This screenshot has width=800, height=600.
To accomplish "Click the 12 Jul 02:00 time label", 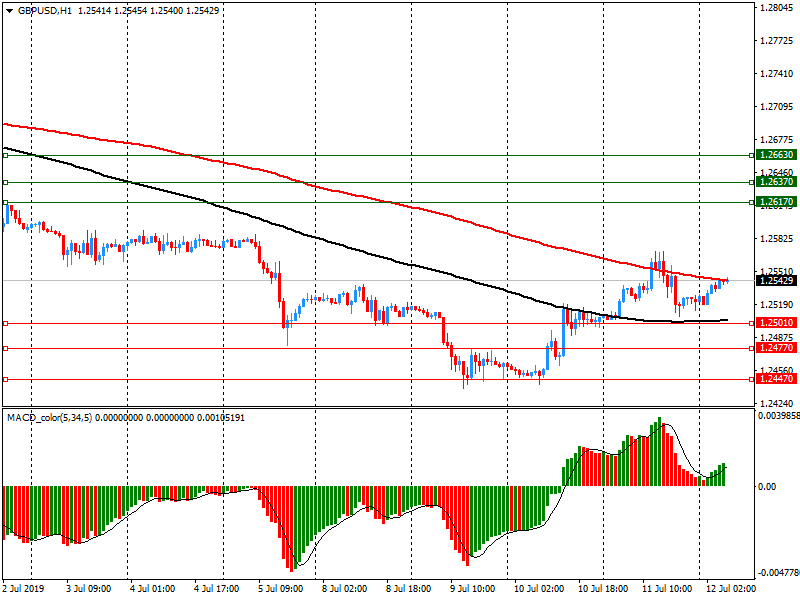I will point(731,589).
